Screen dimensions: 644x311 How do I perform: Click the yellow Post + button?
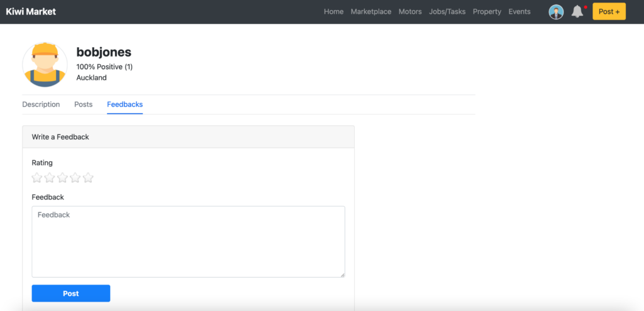point(609,11)
